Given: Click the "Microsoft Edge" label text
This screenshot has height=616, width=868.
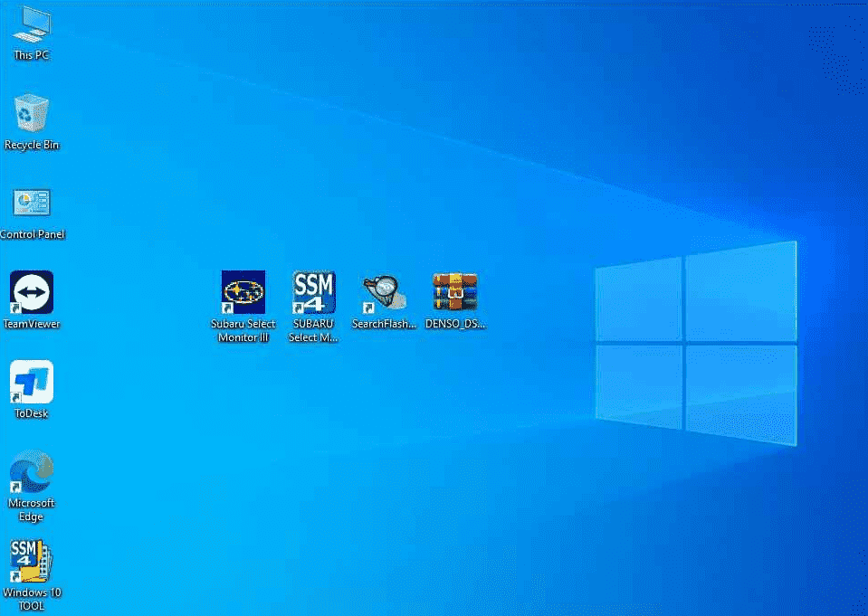Looking at the screenshot, I should (32, 510).
